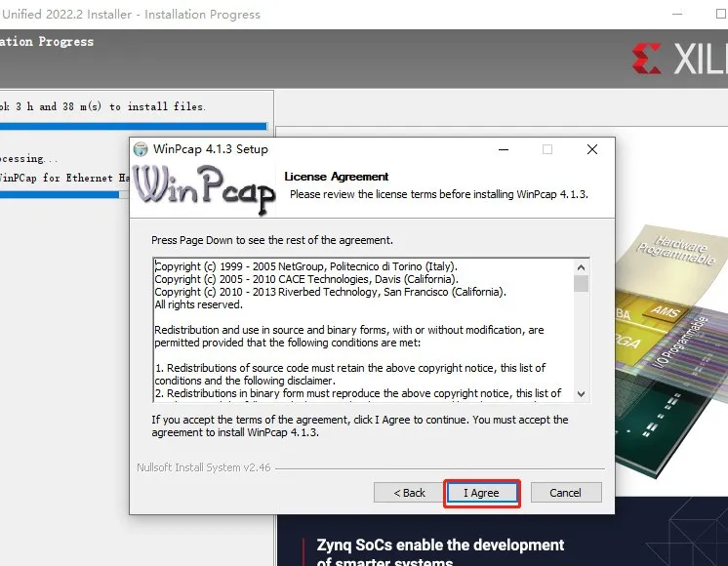Minimize the Xilinx Unified Installer window
728x566 pixels.
[x=677, y=14]
